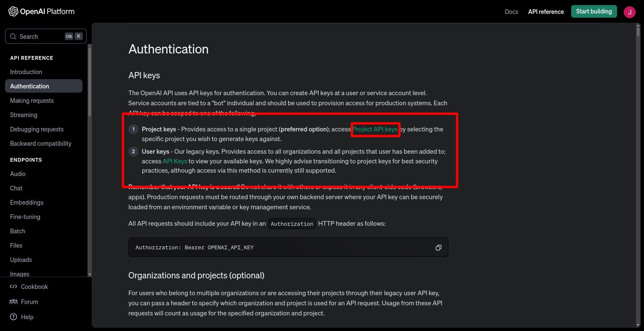Click the Start building button
The height and width of the screenshot is (331, 644).
594,11
